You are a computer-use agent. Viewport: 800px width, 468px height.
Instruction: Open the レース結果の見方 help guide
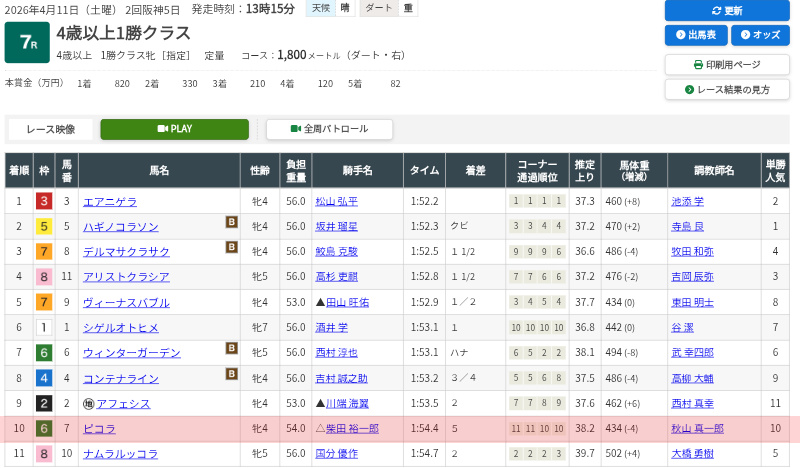click(x=727, y=89)
